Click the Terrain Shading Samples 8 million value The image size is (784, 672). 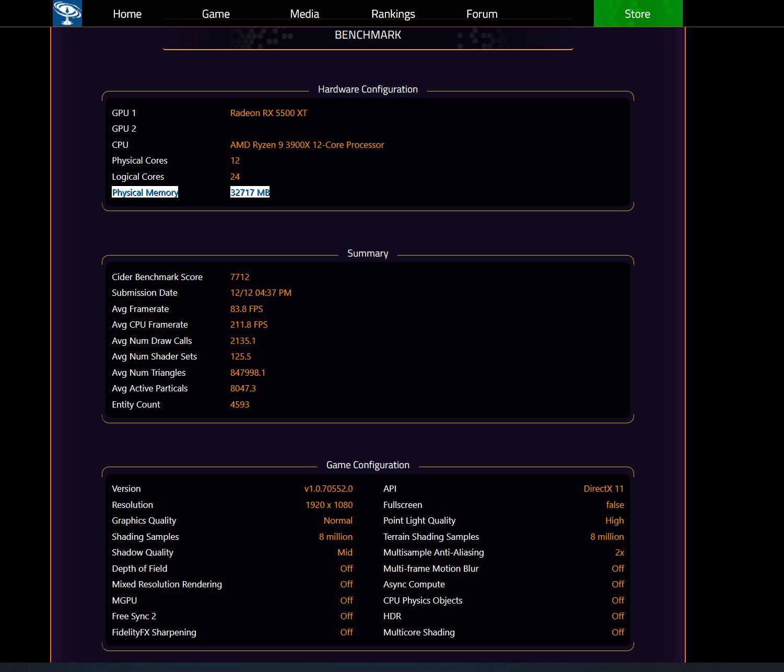[x=607, y=537]
